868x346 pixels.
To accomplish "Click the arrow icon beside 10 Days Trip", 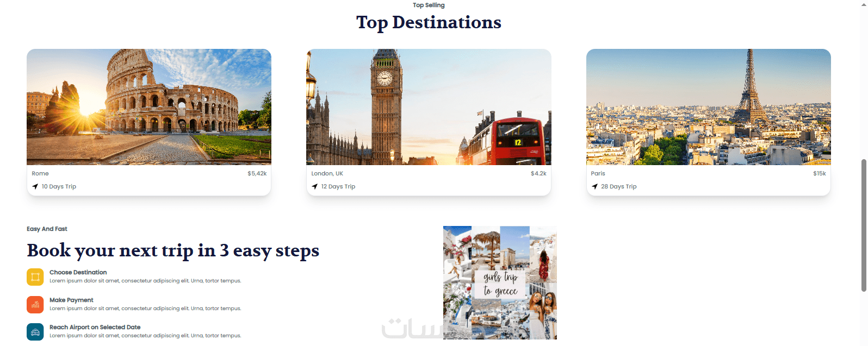I will 35,186.
